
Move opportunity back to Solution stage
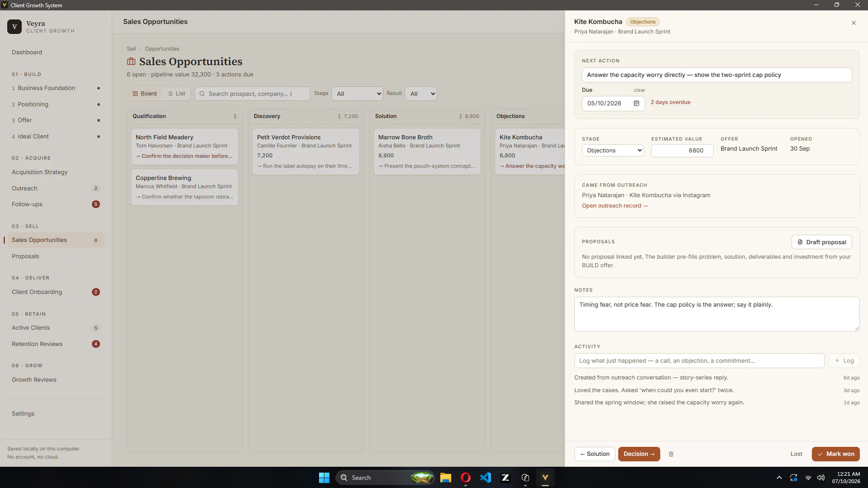(x=595, y=454)
